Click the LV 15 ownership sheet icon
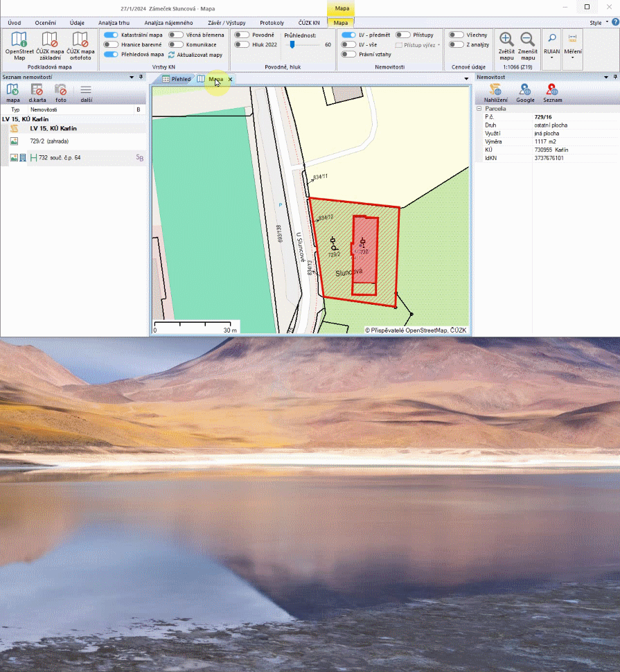The image size is (620, 672). tap(14, 129)
